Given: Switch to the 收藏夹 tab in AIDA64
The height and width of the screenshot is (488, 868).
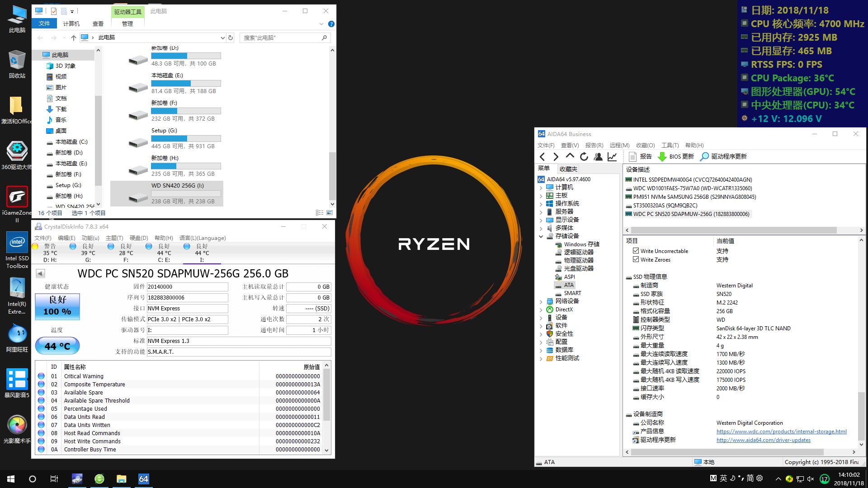Looking at the screenshot, I should [568, 169].
